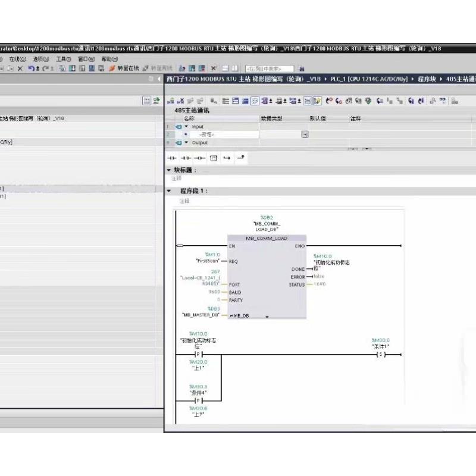Delete the selected network
The height and width of the screenshot is (476, 476).
click(181, 101)
